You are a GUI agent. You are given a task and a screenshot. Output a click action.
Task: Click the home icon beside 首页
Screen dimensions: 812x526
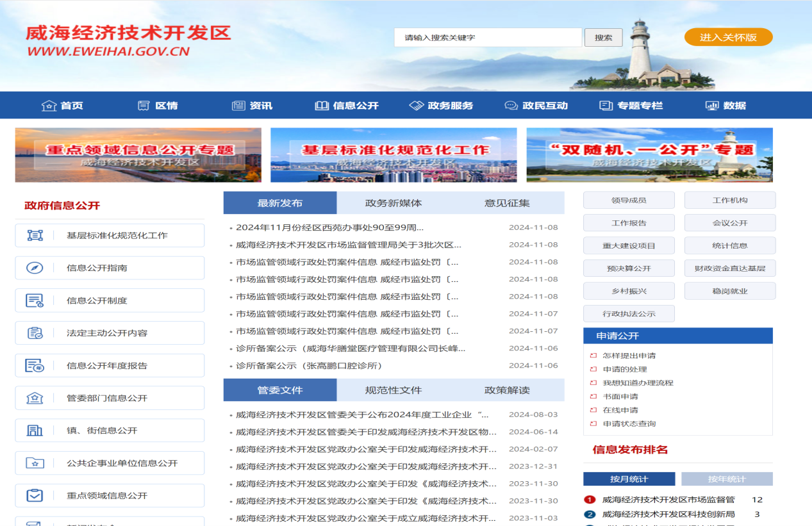point(49,106)
